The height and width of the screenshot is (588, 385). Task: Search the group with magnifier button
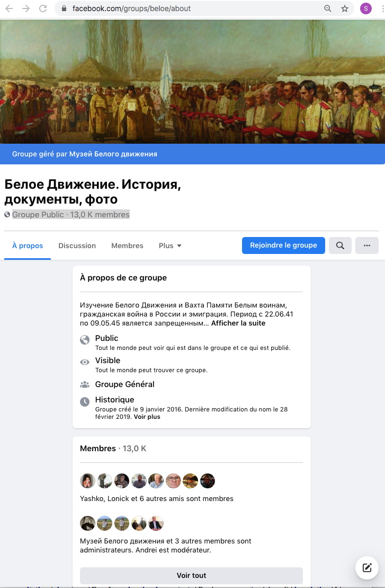coord(340,245)
